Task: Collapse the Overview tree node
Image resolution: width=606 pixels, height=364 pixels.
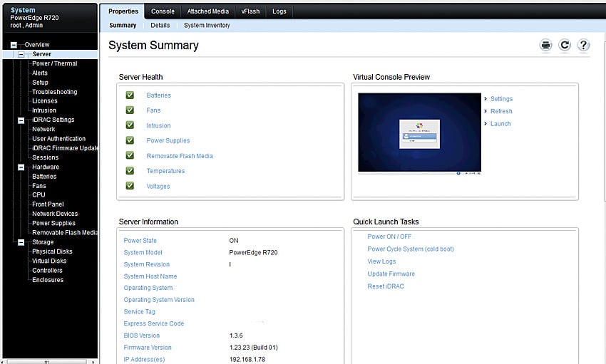Action: [14, 45]
